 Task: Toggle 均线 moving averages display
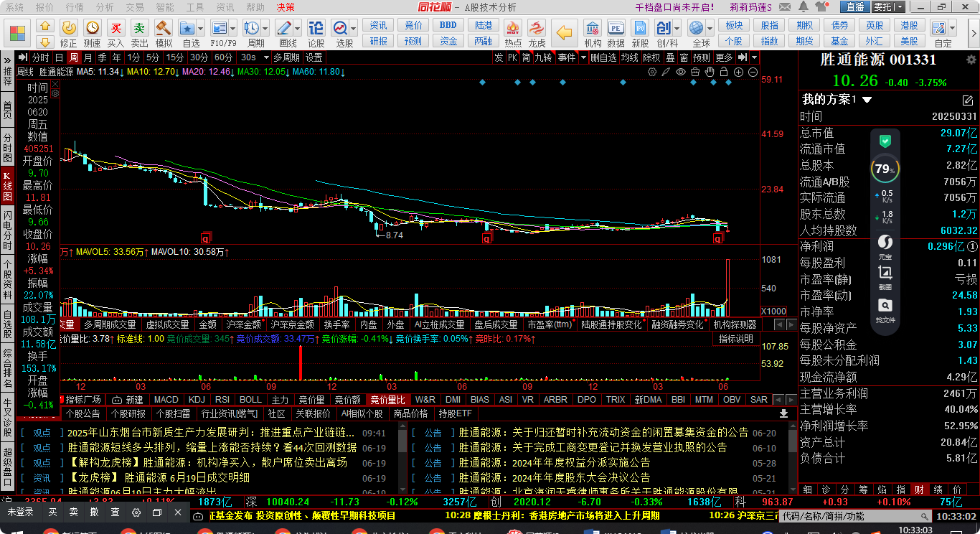click(x=629, y=57)
